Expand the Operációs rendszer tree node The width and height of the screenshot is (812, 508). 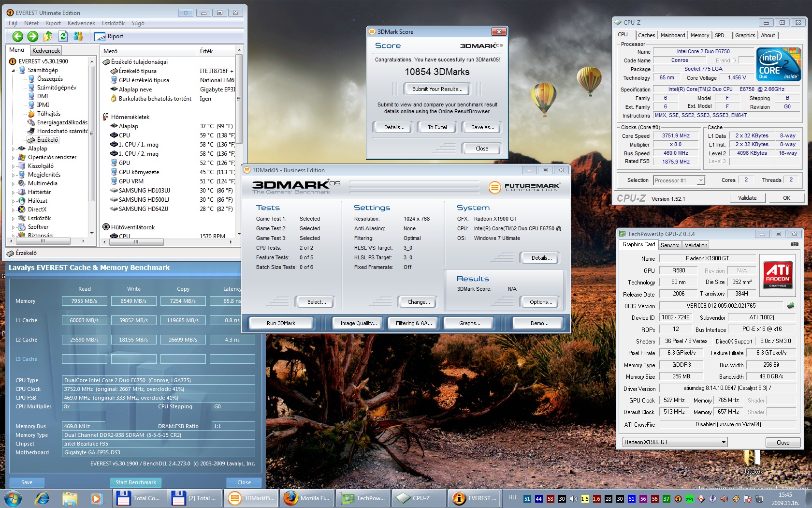point(14,158)
